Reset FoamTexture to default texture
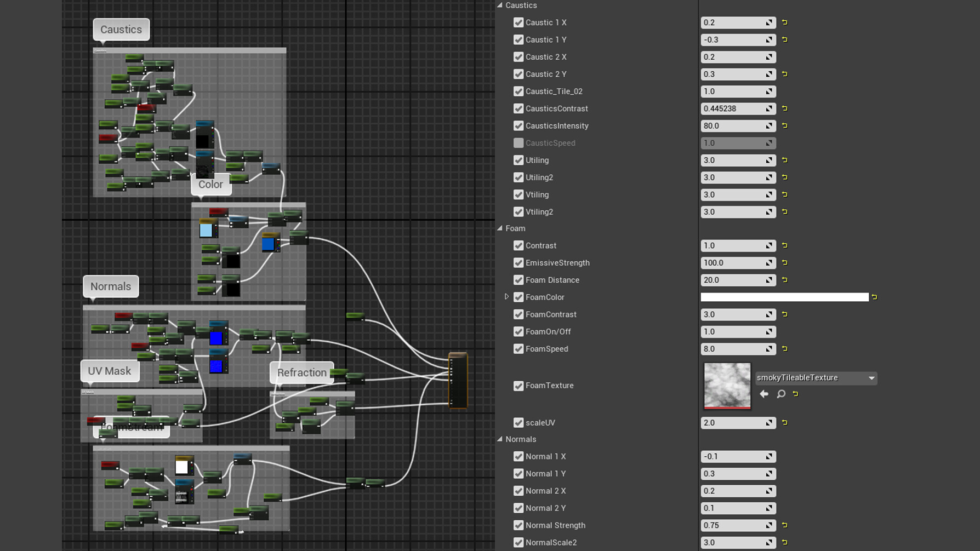This screenshot has height=551, width=980. [795, 394]
